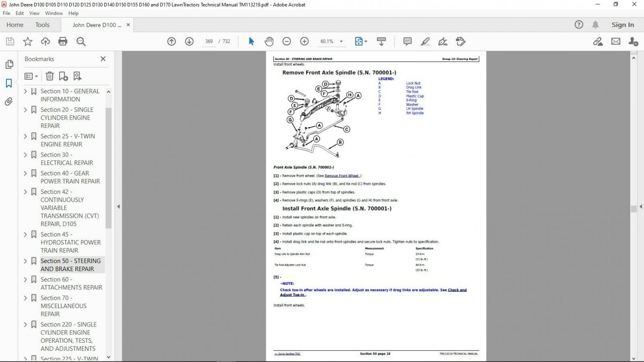Viewport: 644px width, 362px height.
Task: Create a new bookmark with the add icon
Action: tap(63, 76)
